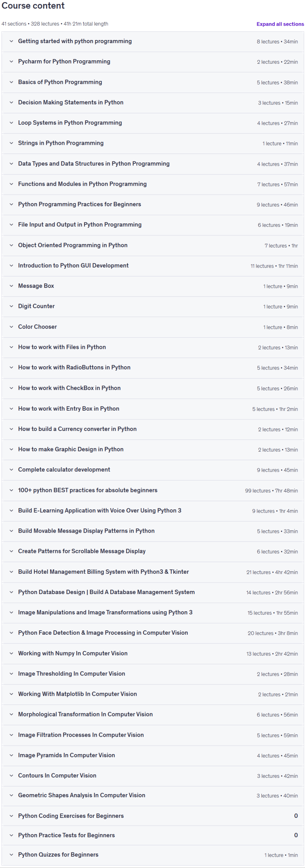Open Build Hotel Management Billing System section

point(153,572)
